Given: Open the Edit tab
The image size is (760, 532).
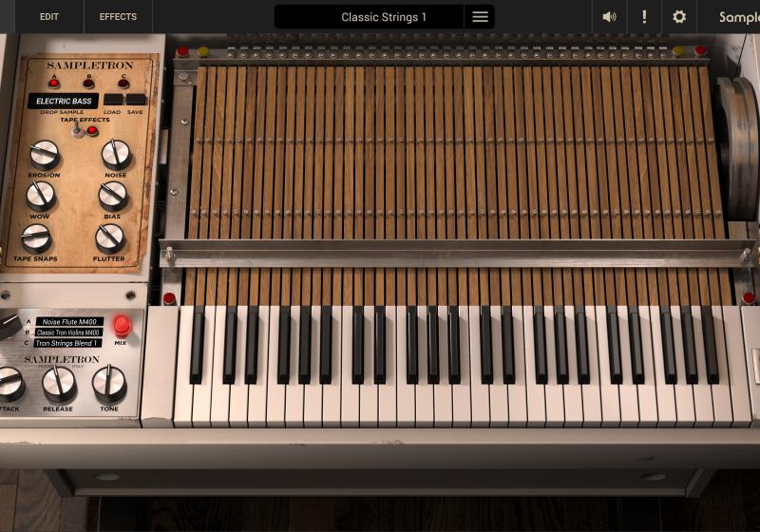Looking at the screenshot, I should [x=49, y=17].
